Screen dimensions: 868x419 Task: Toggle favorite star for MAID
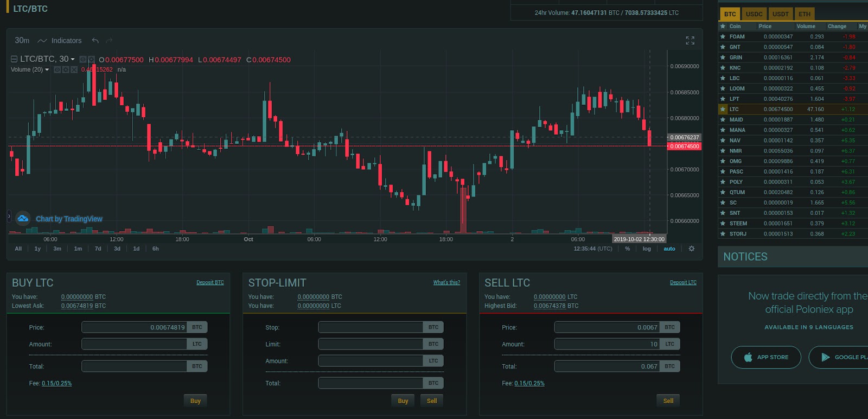click(723, 120)
